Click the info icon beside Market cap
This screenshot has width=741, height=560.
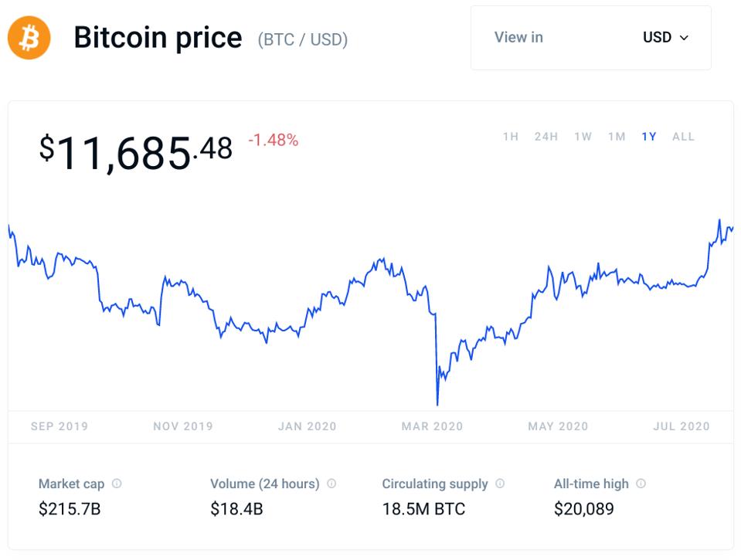point(117,484)
